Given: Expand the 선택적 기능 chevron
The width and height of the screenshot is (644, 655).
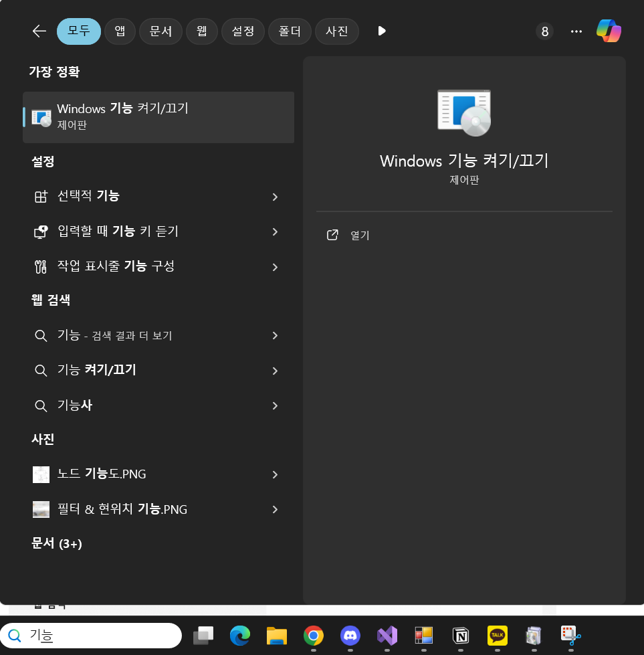Looking at the screenshot, I should pyautogui.click(x=275, y=197).
